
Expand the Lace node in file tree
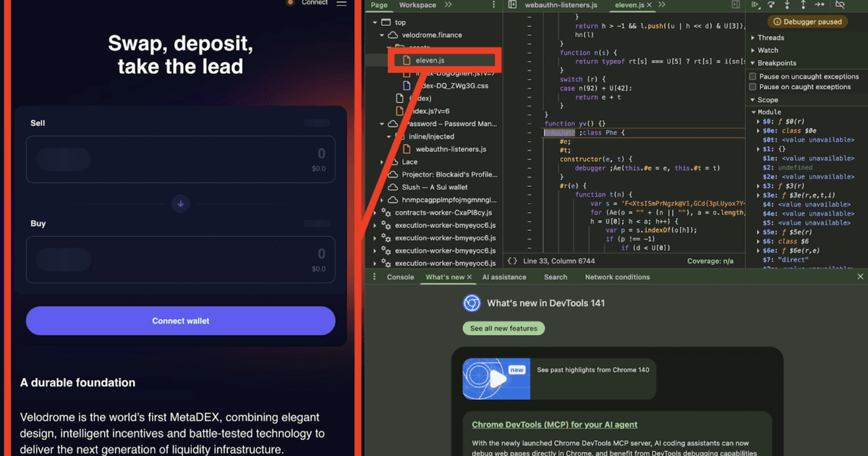[x=383, y=162]
